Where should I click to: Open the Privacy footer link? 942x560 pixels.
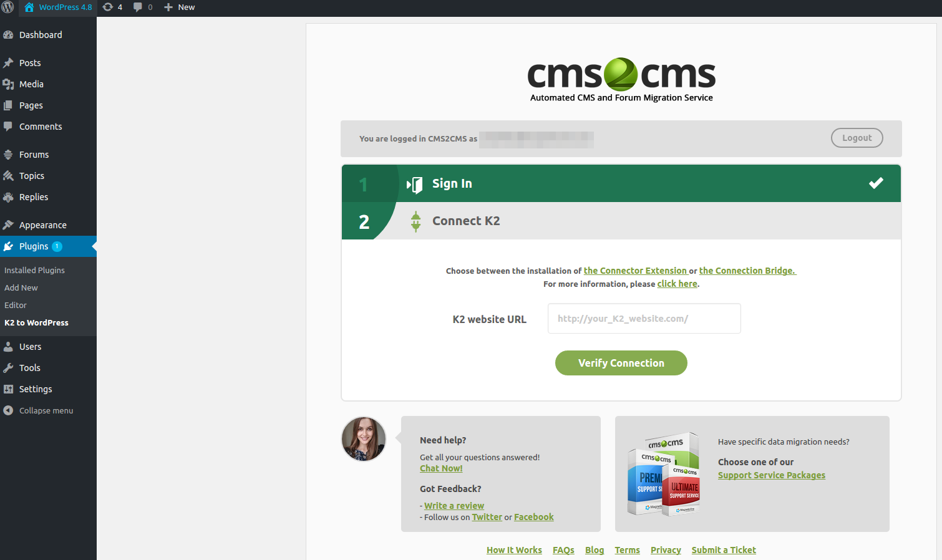(x=666, y=550)
